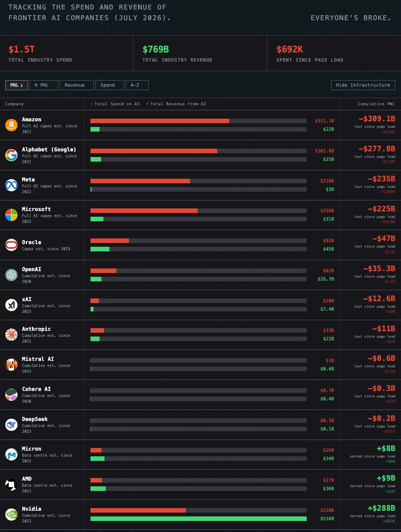Click the Oracle logo icon

click(x=11, y=245)
